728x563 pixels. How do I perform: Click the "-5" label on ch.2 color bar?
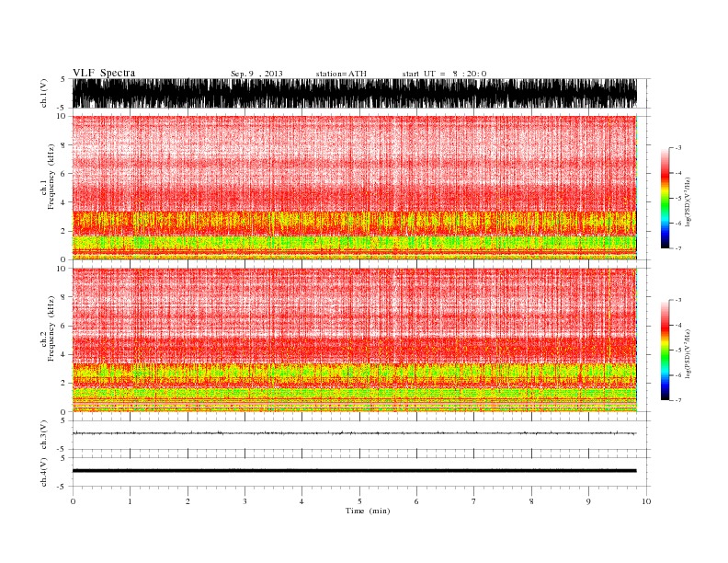tap(677, 350)
